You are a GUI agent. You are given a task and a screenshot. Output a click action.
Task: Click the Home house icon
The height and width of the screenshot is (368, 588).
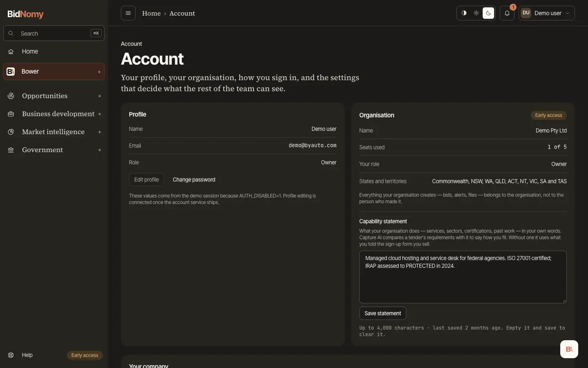tap(11, 52)
